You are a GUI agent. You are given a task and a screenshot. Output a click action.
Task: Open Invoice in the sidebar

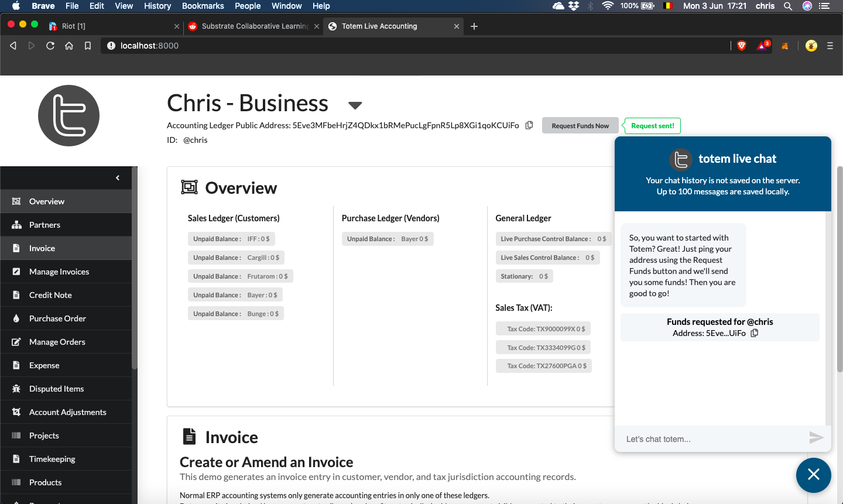(66, 248)
